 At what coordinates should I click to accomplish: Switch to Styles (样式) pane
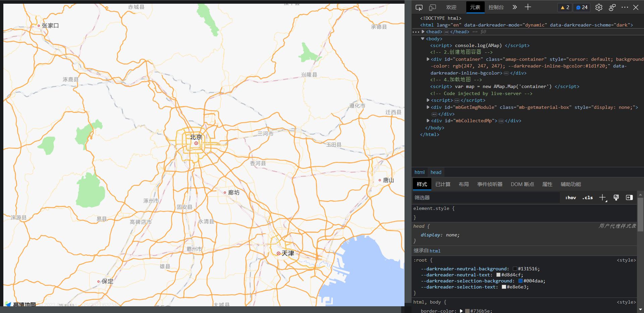[x=422, y=184]
